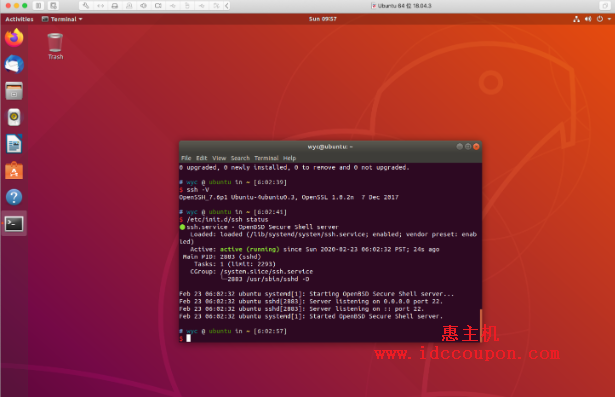
Task: Click the terminal window scrollbar
Action: (x=480, y=325)
